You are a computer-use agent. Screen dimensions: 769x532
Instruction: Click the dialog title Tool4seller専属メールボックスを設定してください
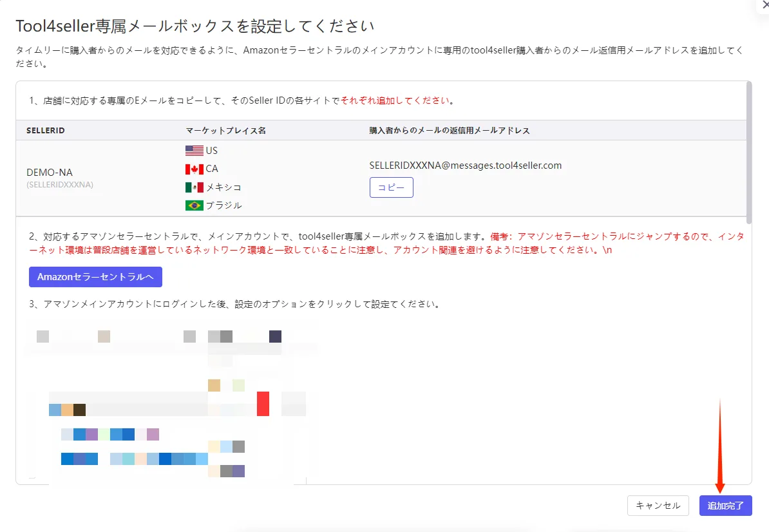(x=195, y=26)
